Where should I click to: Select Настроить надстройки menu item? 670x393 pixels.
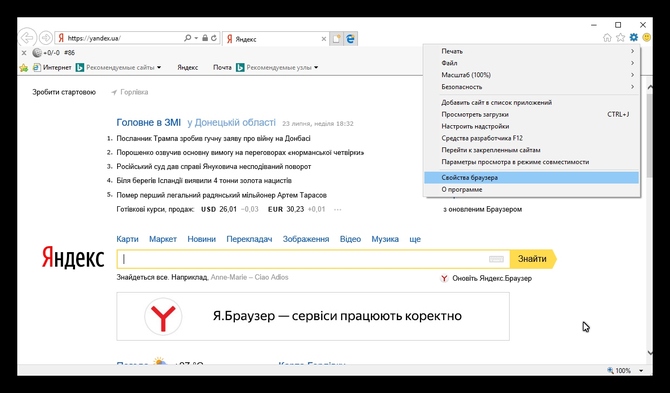tap(532, 126)
